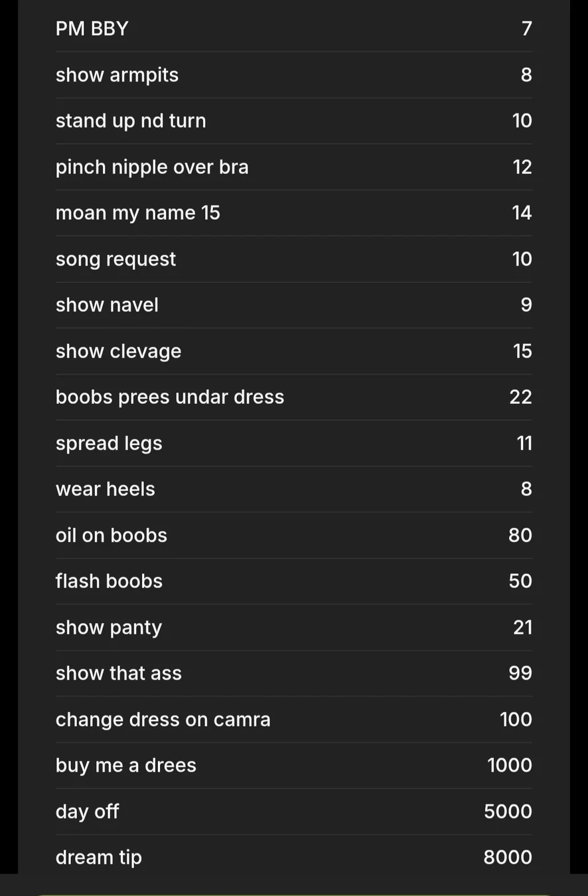
Task: Select the buy me a drees entry
Action: pyautogui.click(x=126, y=765)
